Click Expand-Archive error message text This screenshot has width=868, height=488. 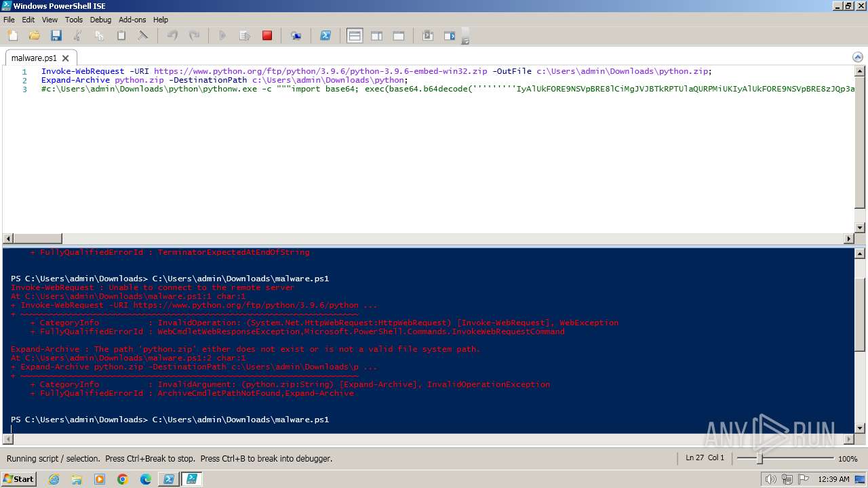(x=245, y=349)
